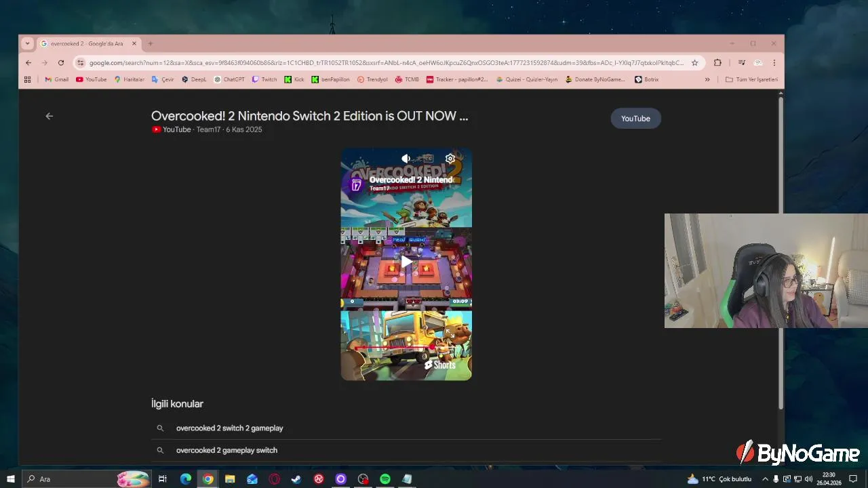Open Spotify from the taskbar
Image resolution: width=868 pixels, height=488 pixels.
(385, 479)
